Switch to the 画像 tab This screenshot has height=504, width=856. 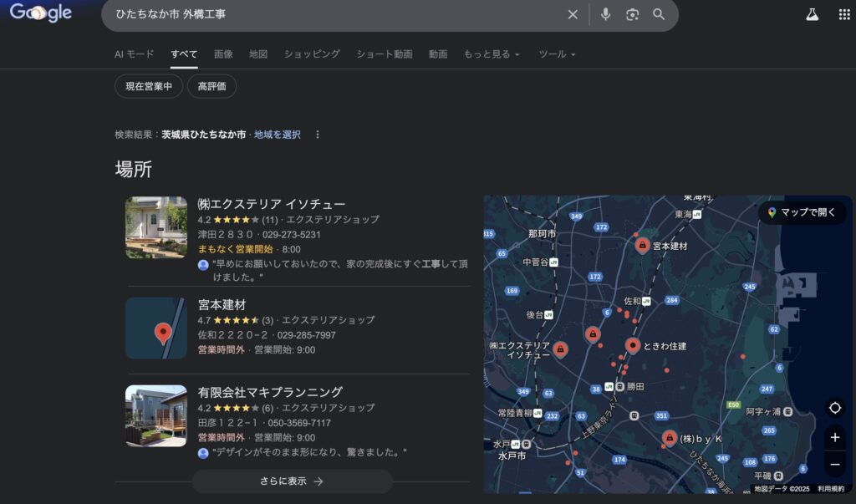(x=223, y=54)
